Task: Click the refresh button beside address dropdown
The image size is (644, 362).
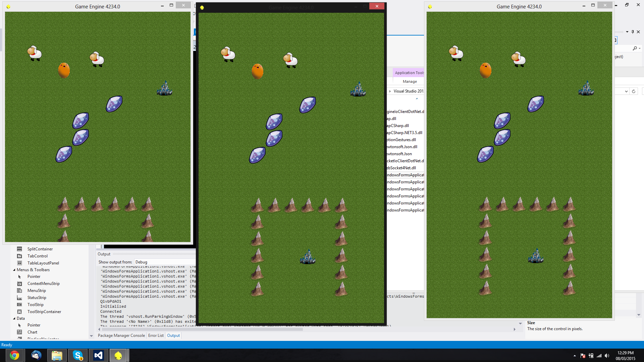Action: point(634,91)
